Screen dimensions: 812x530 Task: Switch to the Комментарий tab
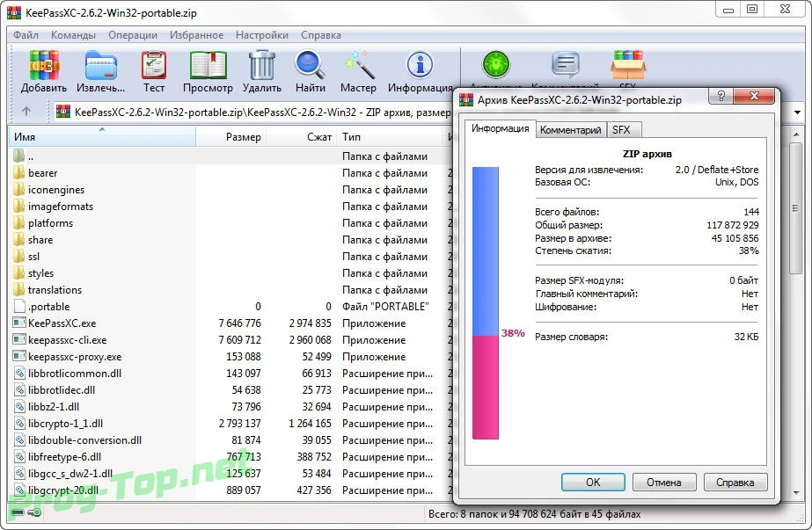(570, 129)
